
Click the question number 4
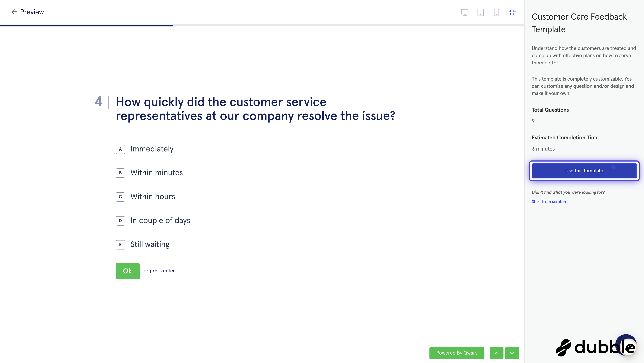coord(98,101)
